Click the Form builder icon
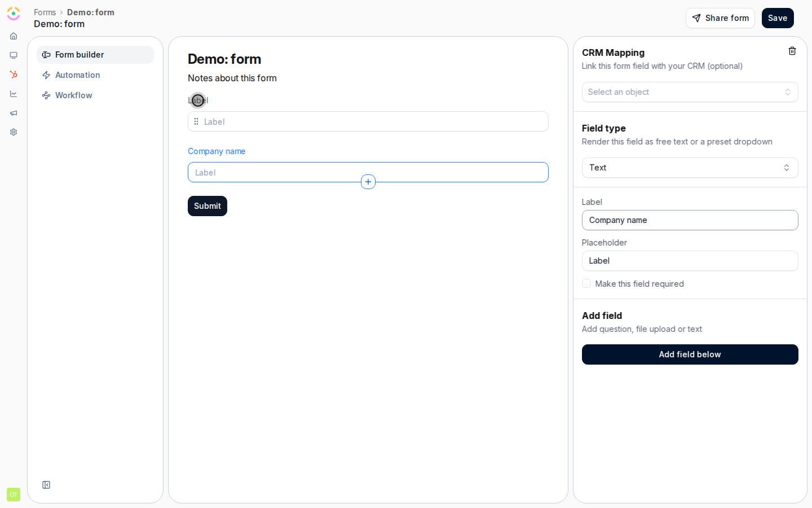812x508 pixels. pyautogui.click(x=46, y=55)
